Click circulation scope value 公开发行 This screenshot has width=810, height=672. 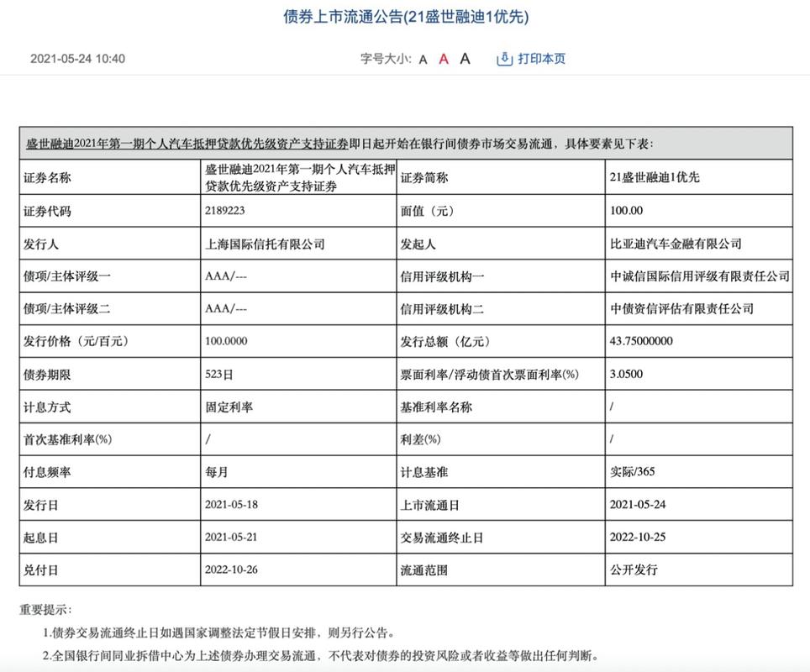click(x=634, y=570)
